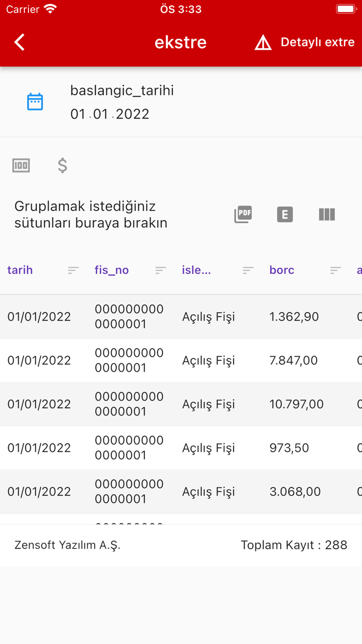Select date cell in 973,50 row

[x=39, y=448]
